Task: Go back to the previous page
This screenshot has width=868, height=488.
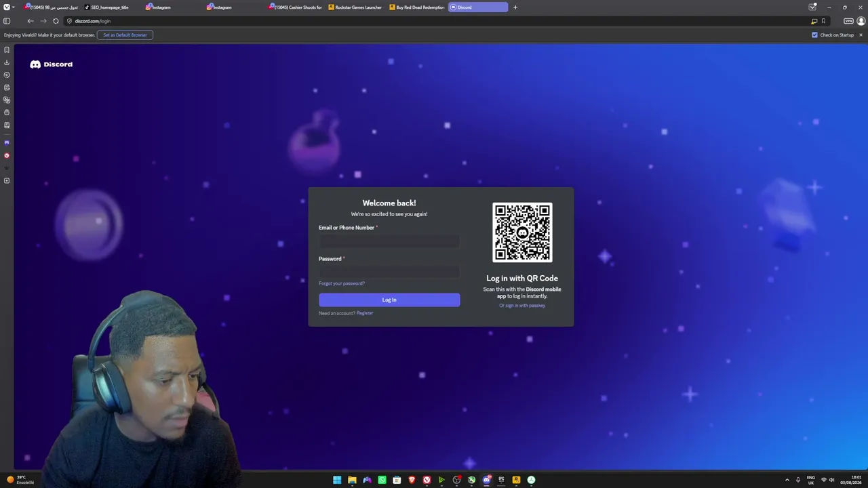Action: pos(31,21)
